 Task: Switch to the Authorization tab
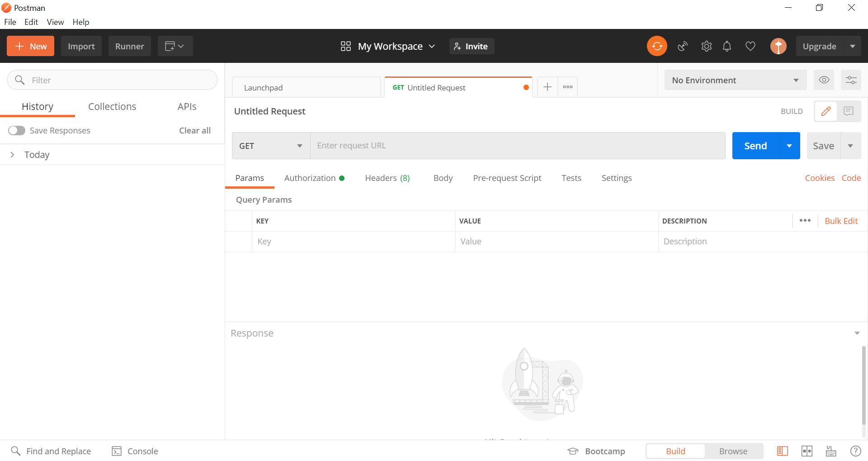[x=310, y=178]
